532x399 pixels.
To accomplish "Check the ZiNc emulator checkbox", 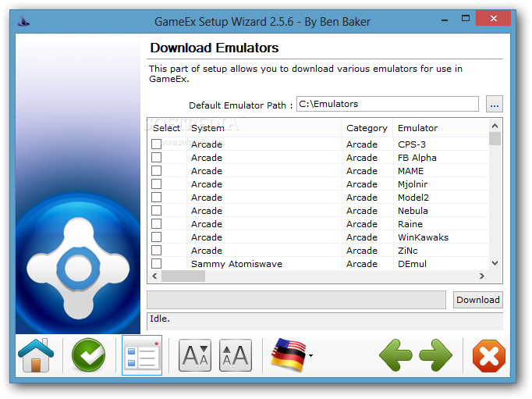I will 157,250.
